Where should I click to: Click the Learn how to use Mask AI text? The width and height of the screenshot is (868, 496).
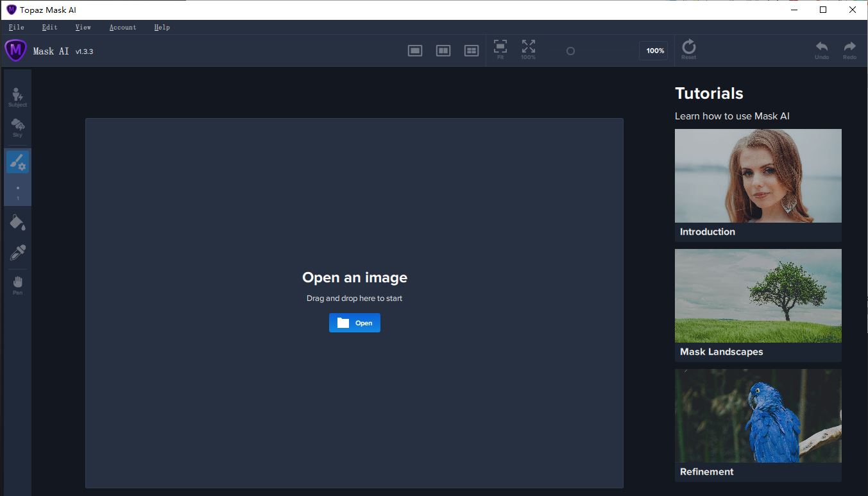coord(732,116)
